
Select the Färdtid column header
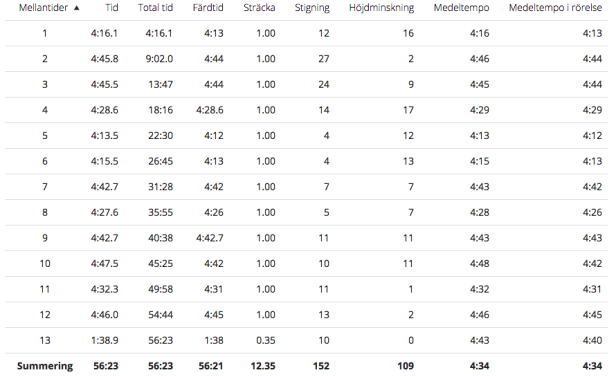(208, 7)
